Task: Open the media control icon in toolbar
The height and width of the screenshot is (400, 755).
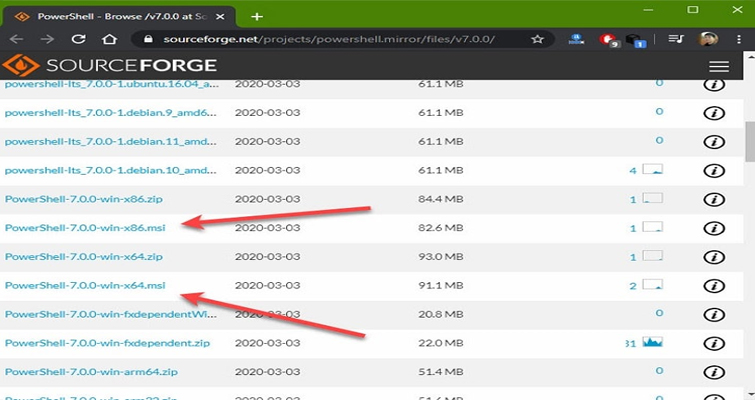Action: coord(676,39)
